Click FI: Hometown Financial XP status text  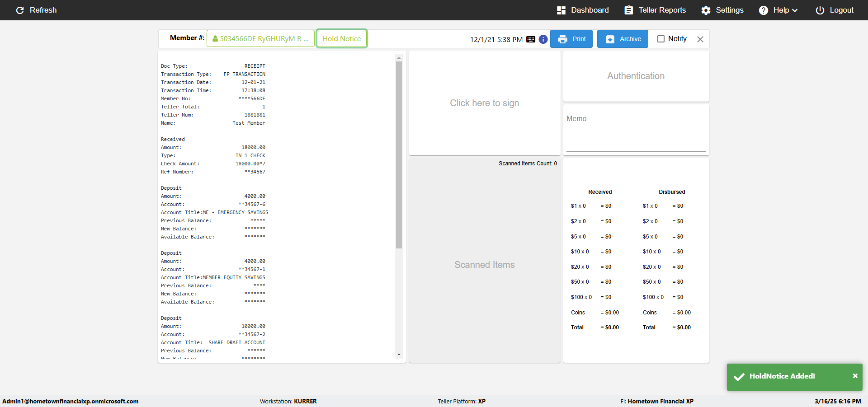tap(657, 401)
